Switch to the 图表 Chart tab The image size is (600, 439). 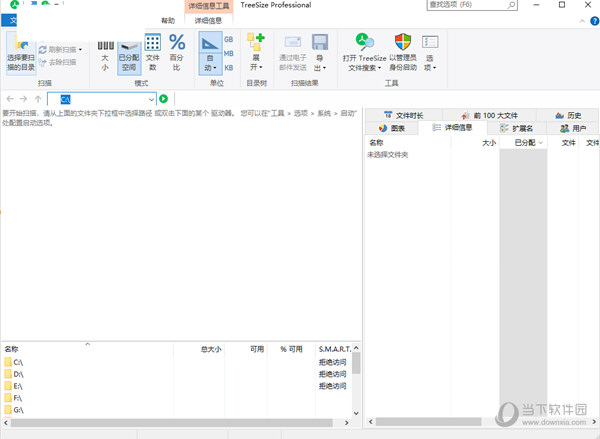click(x=391, y=128)
